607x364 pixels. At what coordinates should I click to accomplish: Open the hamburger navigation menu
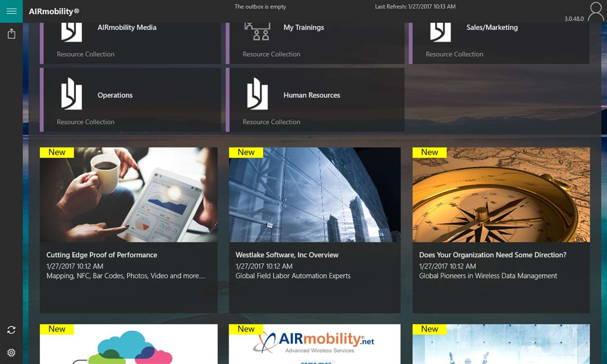[11, 11]
